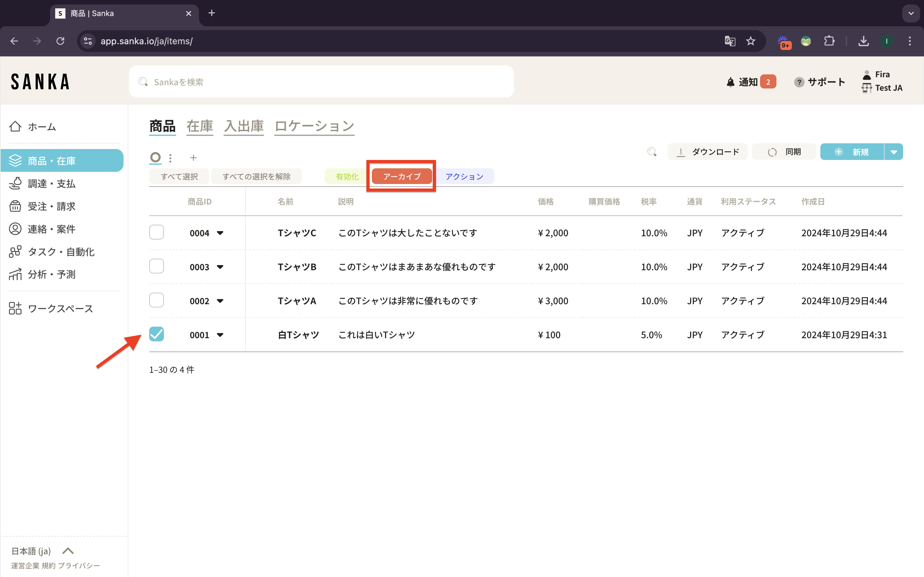
Task: Click the sync (同期) refresh icon
Action: click(772, 152)
